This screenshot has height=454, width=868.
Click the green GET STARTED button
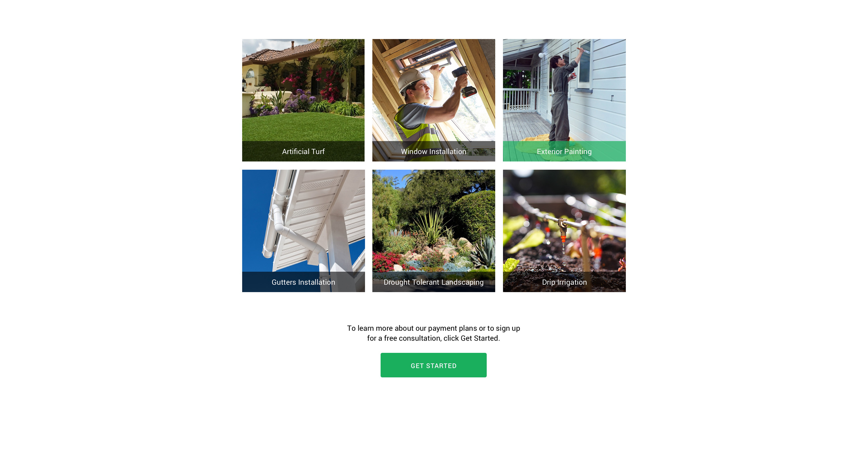click(x=434, y=365)
